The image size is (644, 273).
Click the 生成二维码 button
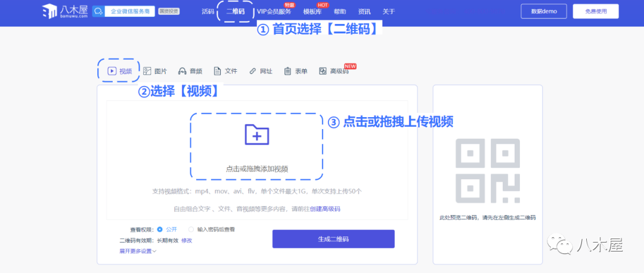tap(333, 238)
